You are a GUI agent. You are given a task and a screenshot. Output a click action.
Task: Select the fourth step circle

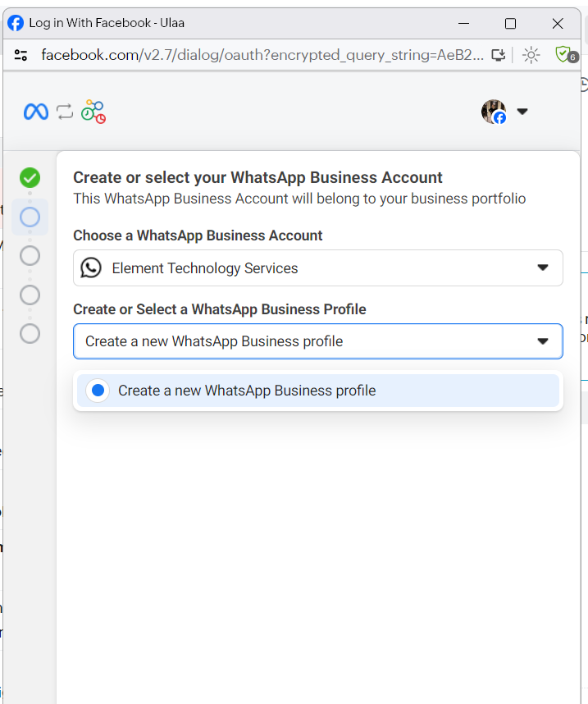(x=30, y=295)
